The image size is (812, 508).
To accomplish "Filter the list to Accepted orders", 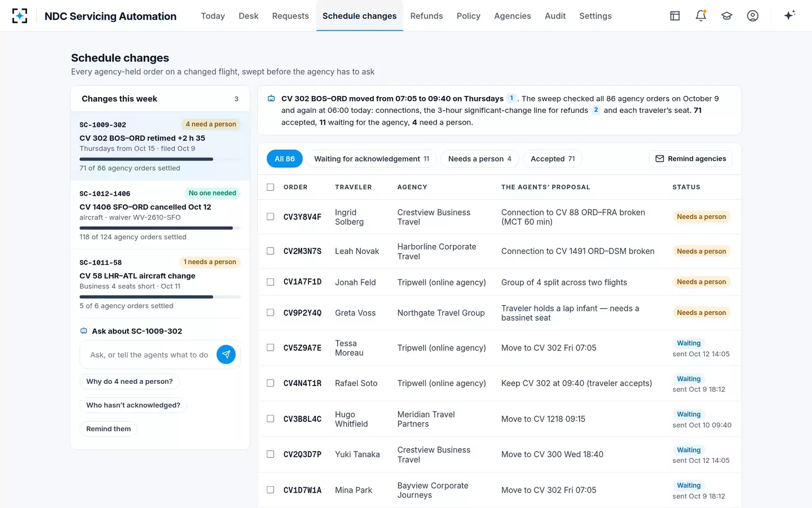I will [x=553, y=159].
